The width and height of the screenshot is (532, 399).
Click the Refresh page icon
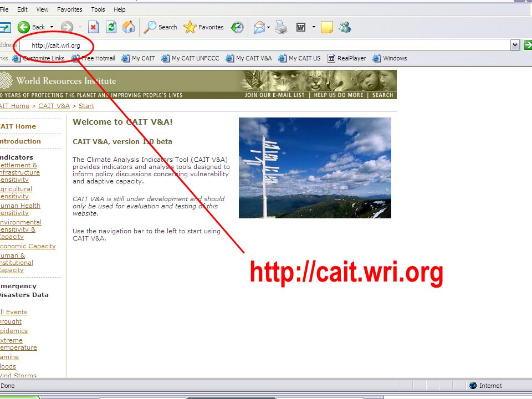[111, 27]
